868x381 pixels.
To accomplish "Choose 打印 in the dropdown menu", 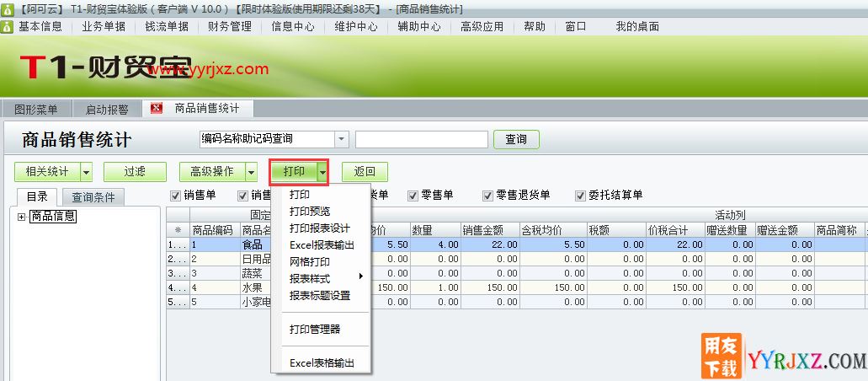I will click(x=300, y=195).
